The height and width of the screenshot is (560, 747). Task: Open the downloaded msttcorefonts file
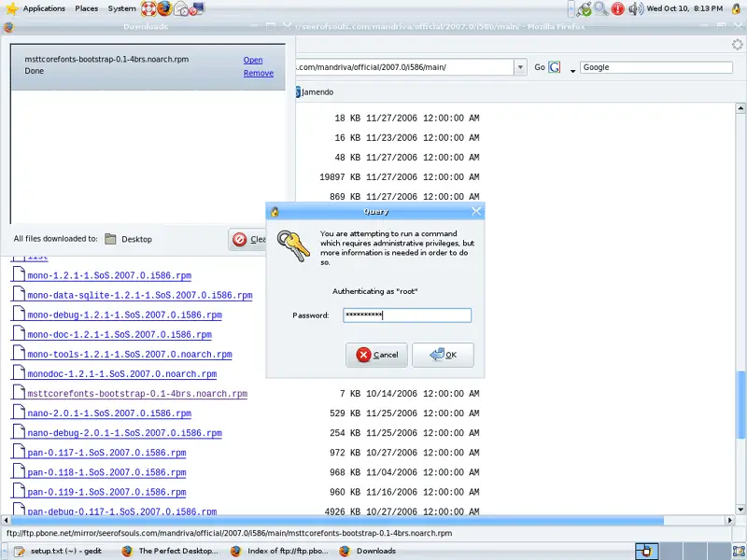253,60
